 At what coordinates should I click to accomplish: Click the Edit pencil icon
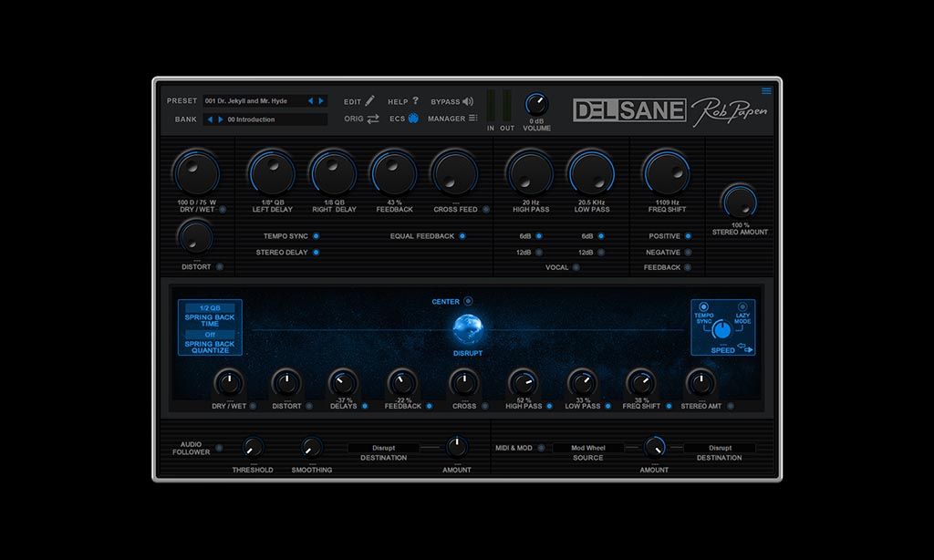370,100
